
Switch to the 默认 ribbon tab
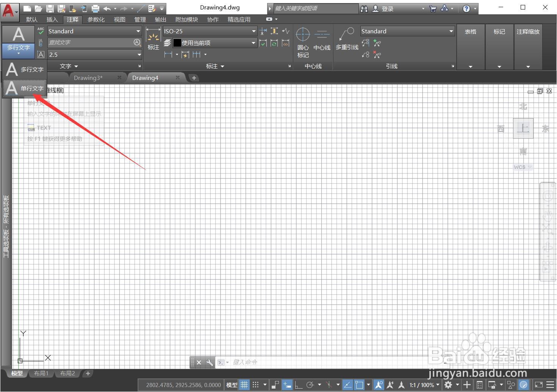click(x=32, y=19)
